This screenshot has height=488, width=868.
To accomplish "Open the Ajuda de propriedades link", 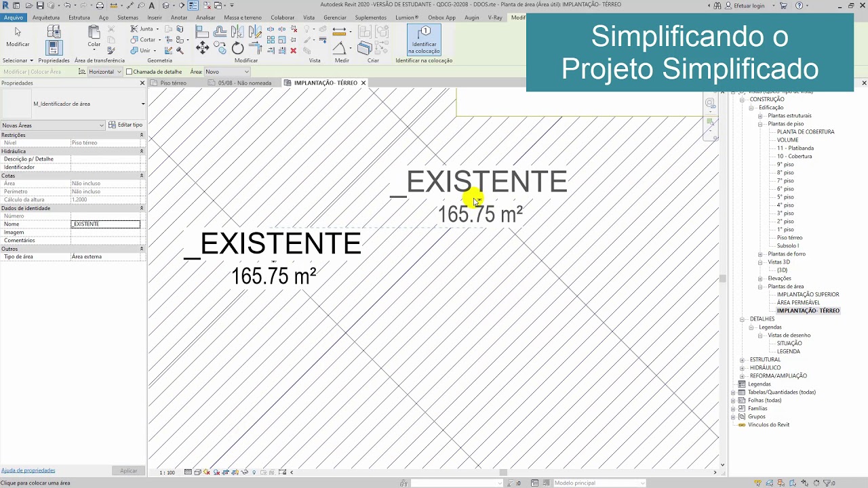I will (28, 470).
